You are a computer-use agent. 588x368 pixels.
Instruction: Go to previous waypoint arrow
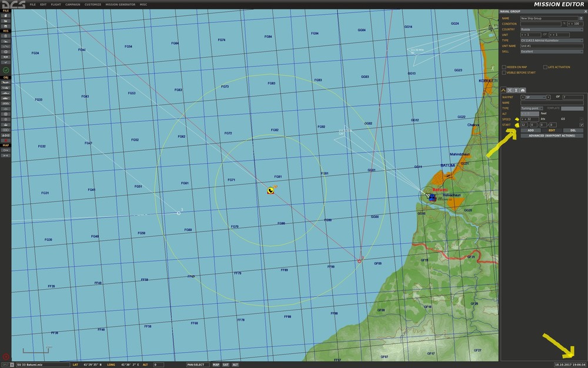[x=523, y=97]
